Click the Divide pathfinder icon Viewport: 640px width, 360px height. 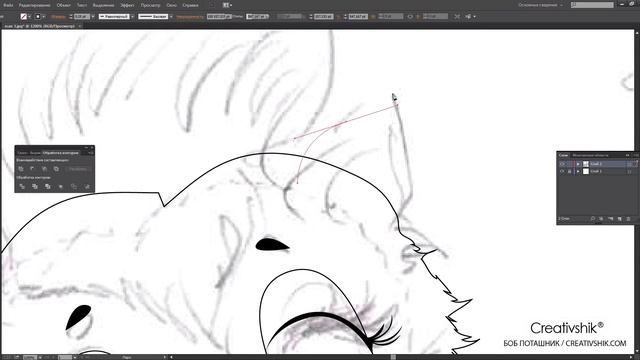[x=22, y=186]
